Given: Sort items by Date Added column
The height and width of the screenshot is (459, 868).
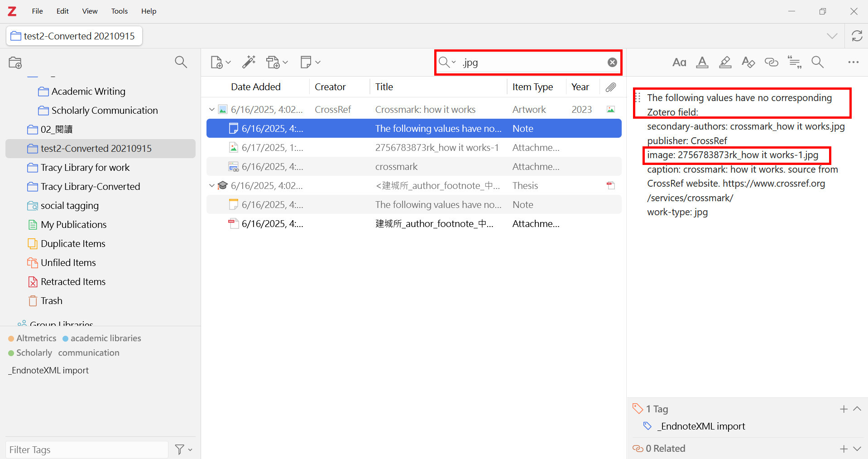Looking at the screenshot, I should click(256, 87).
